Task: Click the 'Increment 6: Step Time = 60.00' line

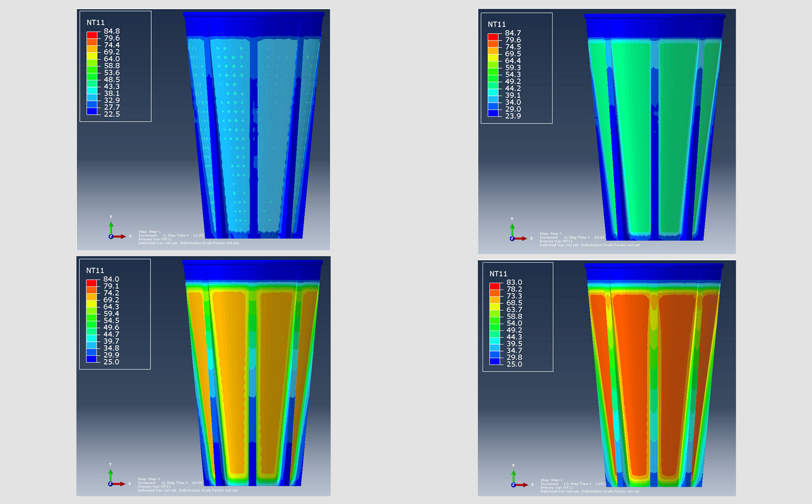Action: coord(171,483)
